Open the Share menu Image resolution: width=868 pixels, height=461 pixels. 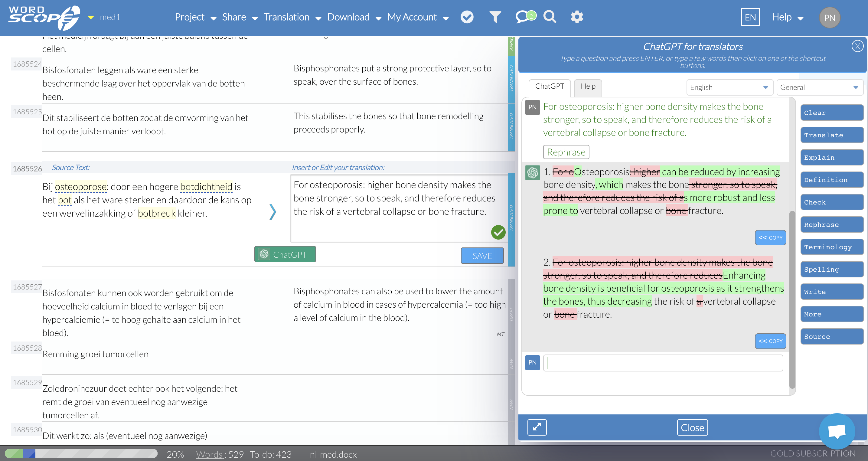pyautogui.click(x=240, y=17)
